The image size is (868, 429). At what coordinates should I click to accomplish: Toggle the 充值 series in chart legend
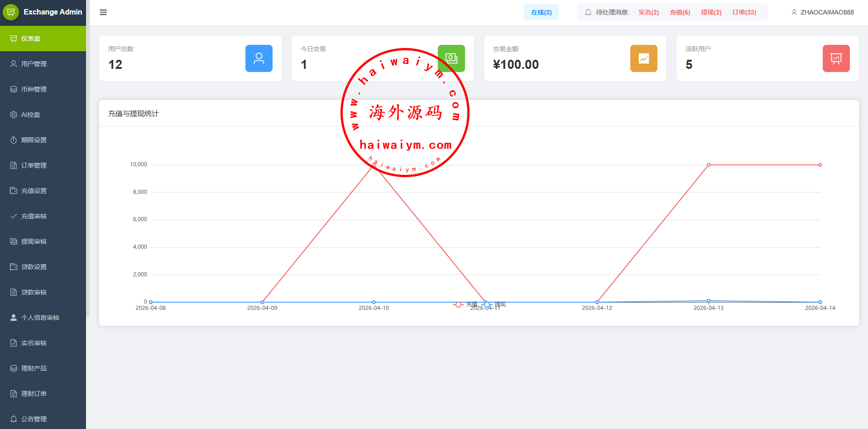pos(465,304)
